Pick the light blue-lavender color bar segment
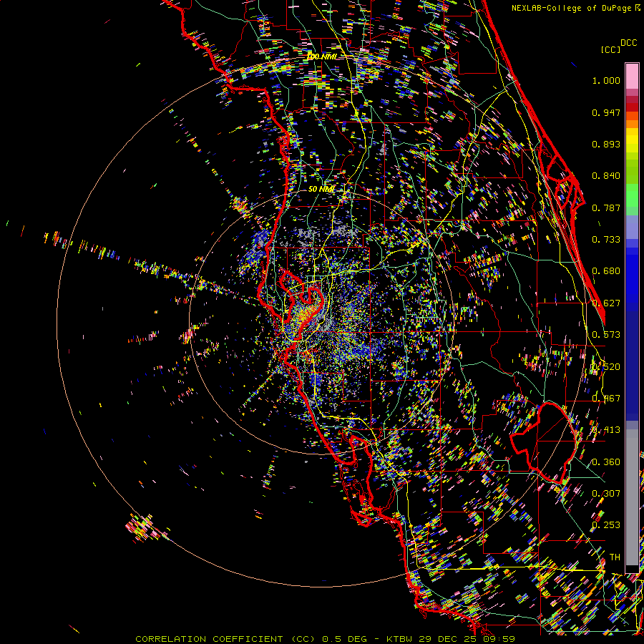Screen dimensions: 644x644 tap(632, 227)
